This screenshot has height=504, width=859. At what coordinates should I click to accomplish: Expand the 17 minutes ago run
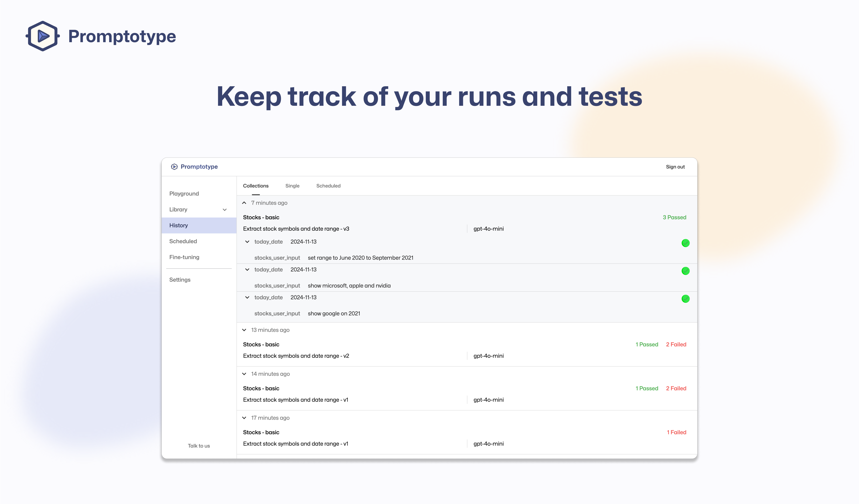[244, 418]
